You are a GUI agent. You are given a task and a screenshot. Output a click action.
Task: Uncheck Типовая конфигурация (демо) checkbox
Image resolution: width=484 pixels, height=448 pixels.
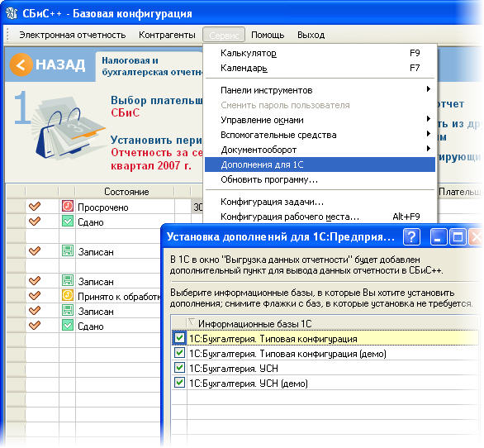coord(179,352)
